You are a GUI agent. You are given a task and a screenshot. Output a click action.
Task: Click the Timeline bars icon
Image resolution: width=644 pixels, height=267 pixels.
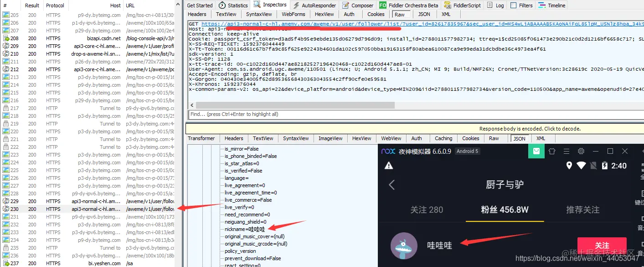click(542, 5)
